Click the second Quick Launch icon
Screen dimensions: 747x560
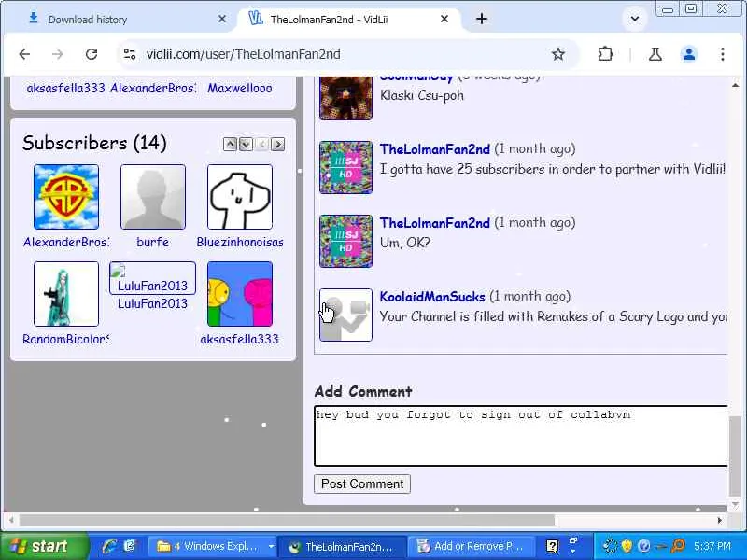pyautogui.click(x=130, y=546)
